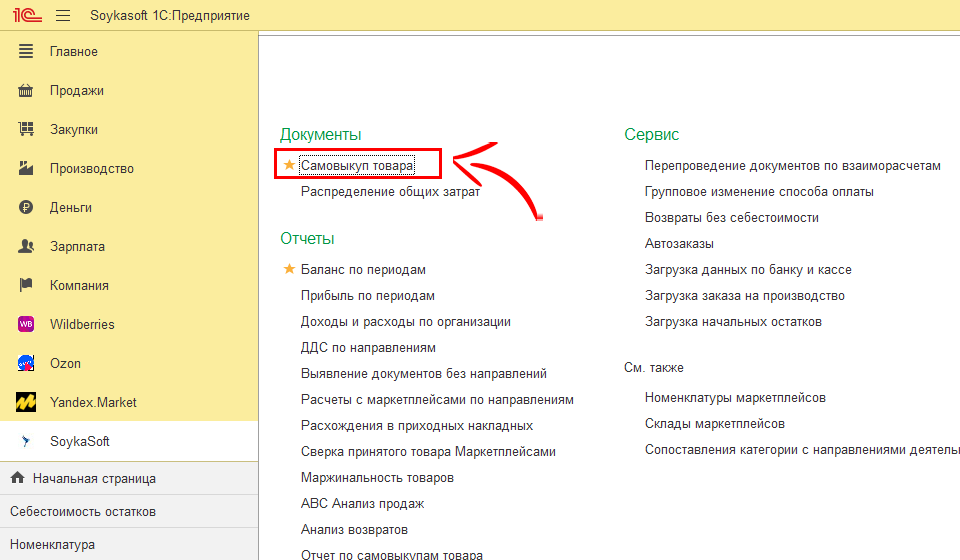Open Склады маркетплейсов link

point(714,424)
